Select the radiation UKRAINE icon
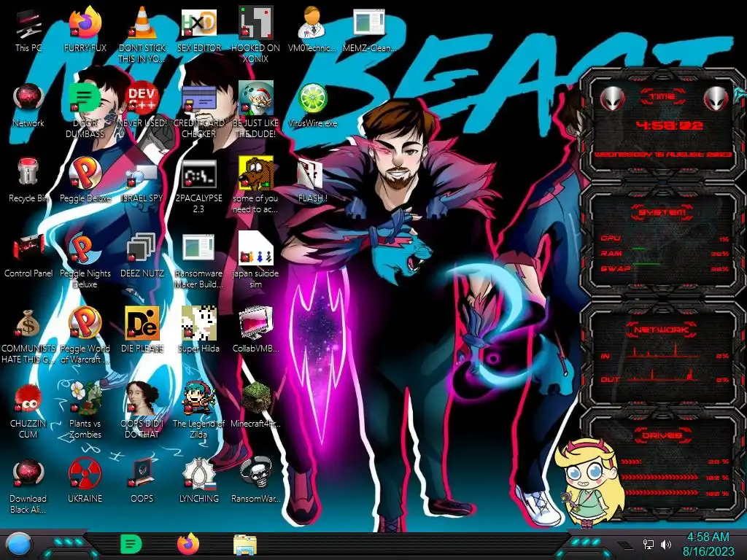747x560 pixels. tap(85, 474)
